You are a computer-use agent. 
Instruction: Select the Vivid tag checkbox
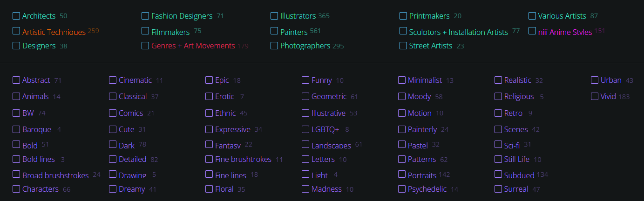click(595, 96)
